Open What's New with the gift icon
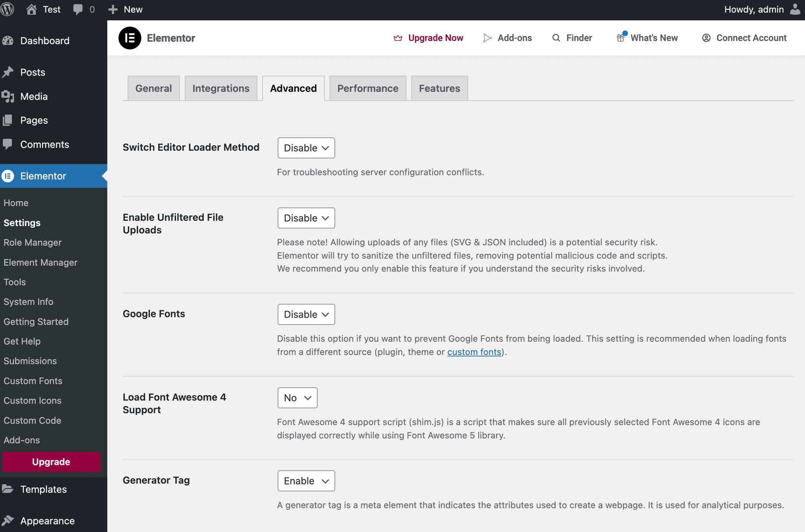 coord(621,38)
